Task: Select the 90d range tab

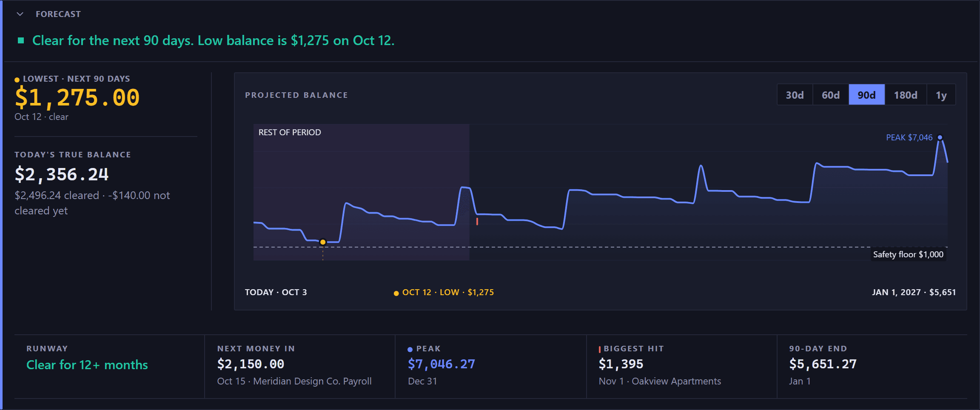Action: tap(867, 95)
